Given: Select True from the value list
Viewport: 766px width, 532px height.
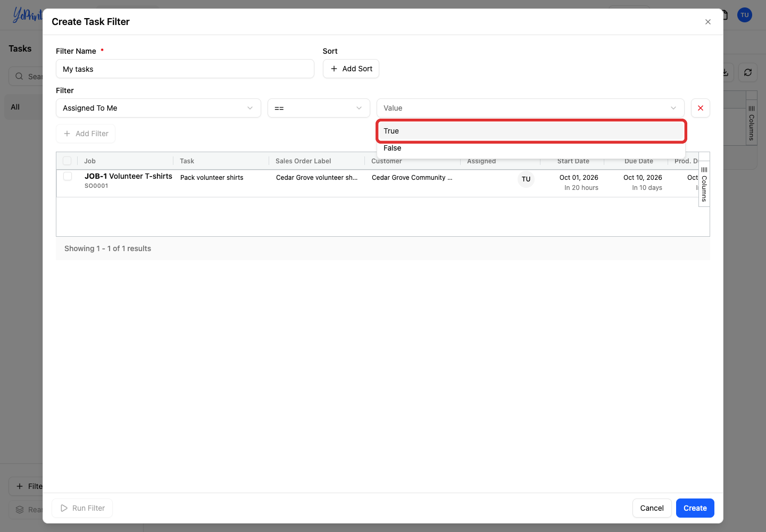Looking at the screenshot, I should tap(531, 131).
